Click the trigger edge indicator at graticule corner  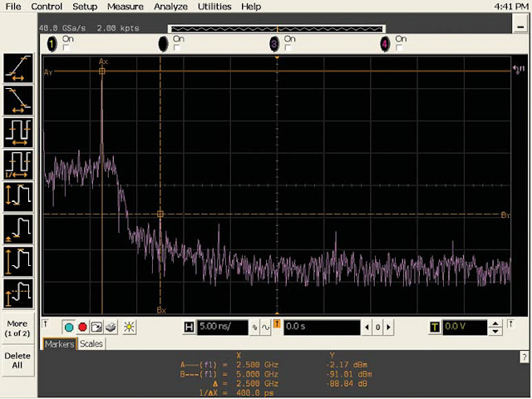tap(519, 70)
